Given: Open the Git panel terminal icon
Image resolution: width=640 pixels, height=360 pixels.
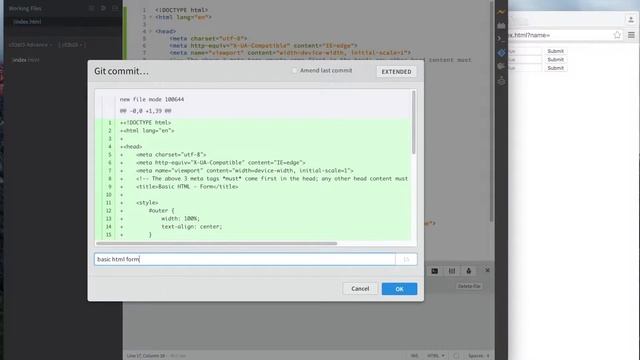Looking at the screenshot, I should click(435, 271).
